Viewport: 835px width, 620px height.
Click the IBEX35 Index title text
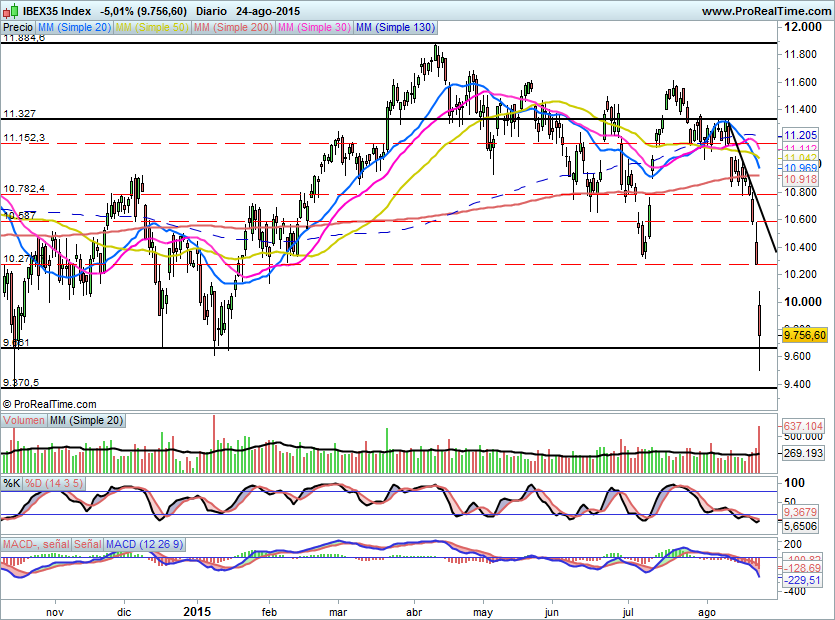pos(57,11)
